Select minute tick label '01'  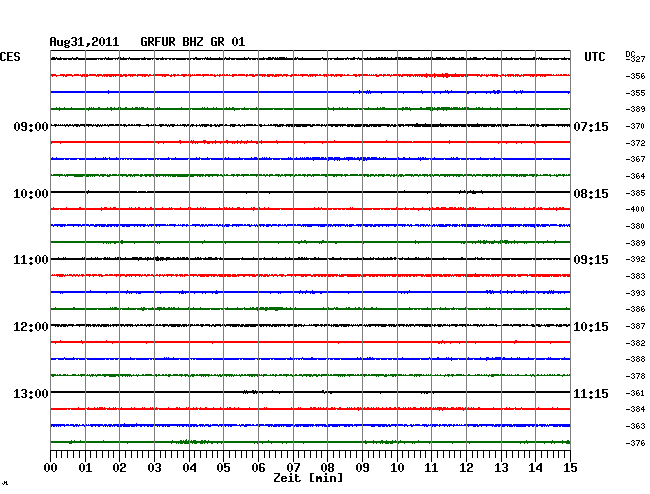click(x=85, y=468)
